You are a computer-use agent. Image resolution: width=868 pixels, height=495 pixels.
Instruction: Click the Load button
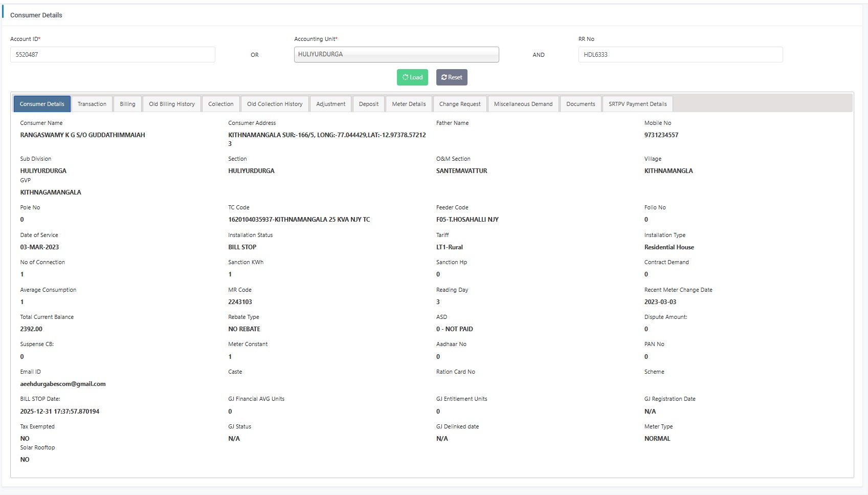[412, 77]
